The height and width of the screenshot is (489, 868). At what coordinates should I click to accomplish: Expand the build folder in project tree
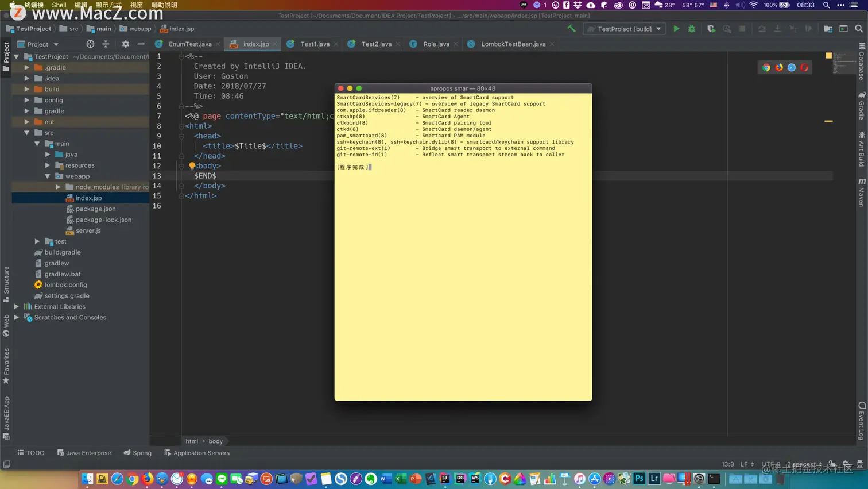coord(27,89)
